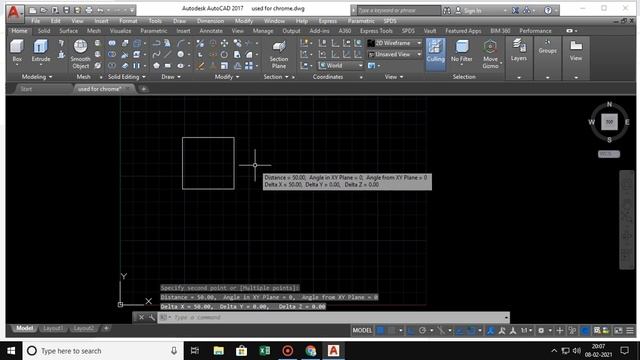Toggle the grid display in status bar

380,330
